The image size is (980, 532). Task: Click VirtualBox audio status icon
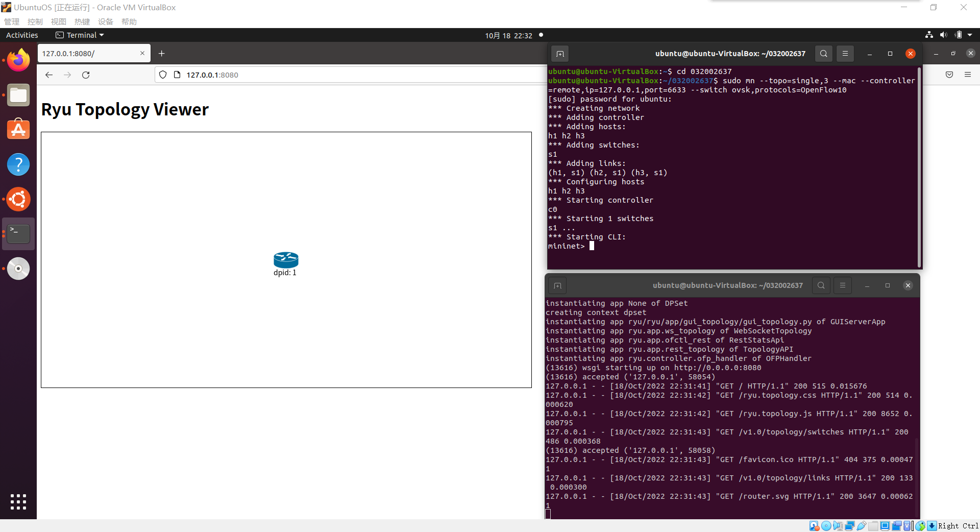click(x=838, y=526)
